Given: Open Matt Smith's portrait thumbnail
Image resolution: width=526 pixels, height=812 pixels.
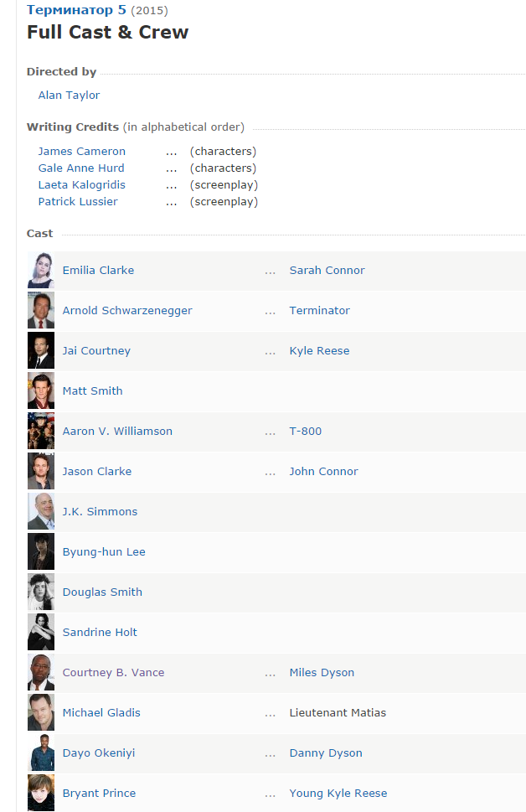Looking at the screenshot, I should 41,391.
